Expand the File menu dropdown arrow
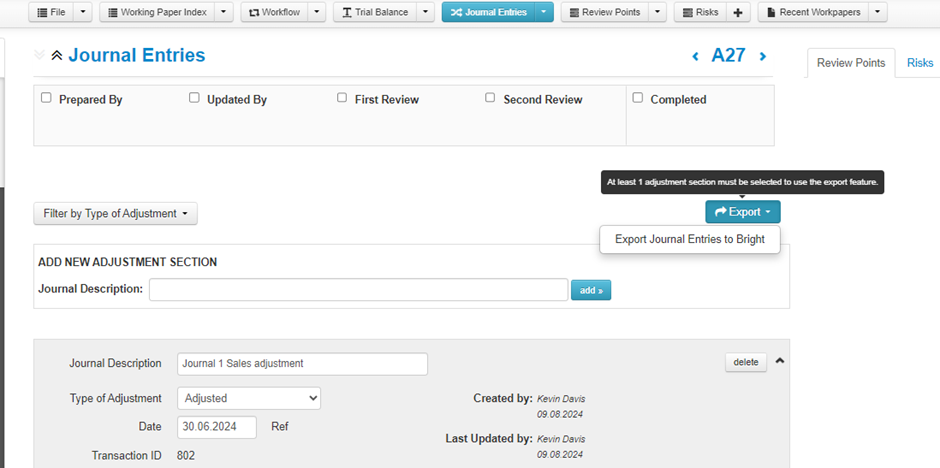This screenshot has height=468, width=940. click(x=84, y=12)
